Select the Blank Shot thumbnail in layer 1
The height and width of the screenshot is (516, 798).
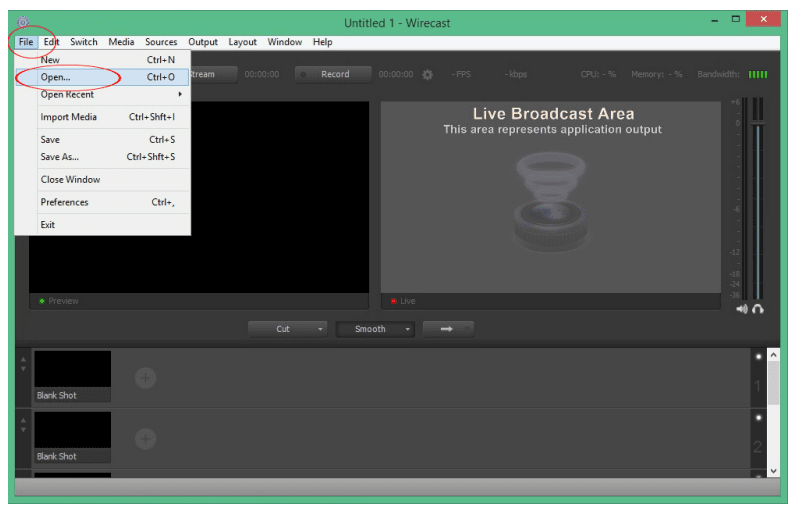73,377
